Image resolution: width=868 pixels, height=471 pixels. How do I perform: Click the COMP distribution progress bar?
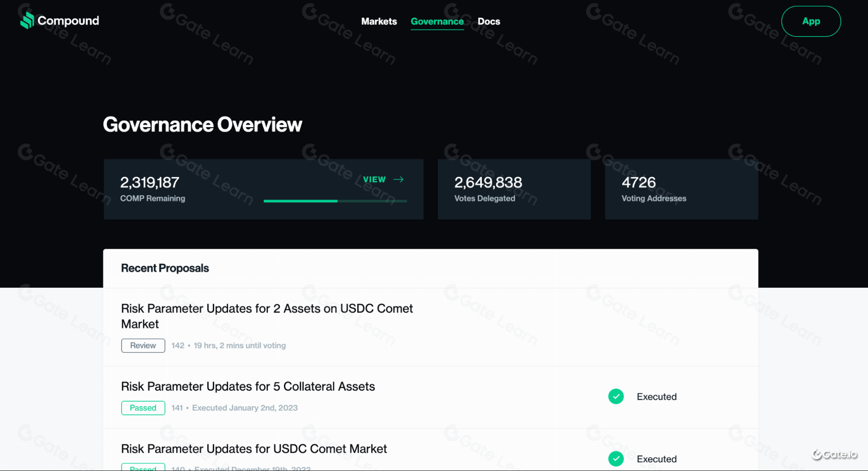[335, 201]
